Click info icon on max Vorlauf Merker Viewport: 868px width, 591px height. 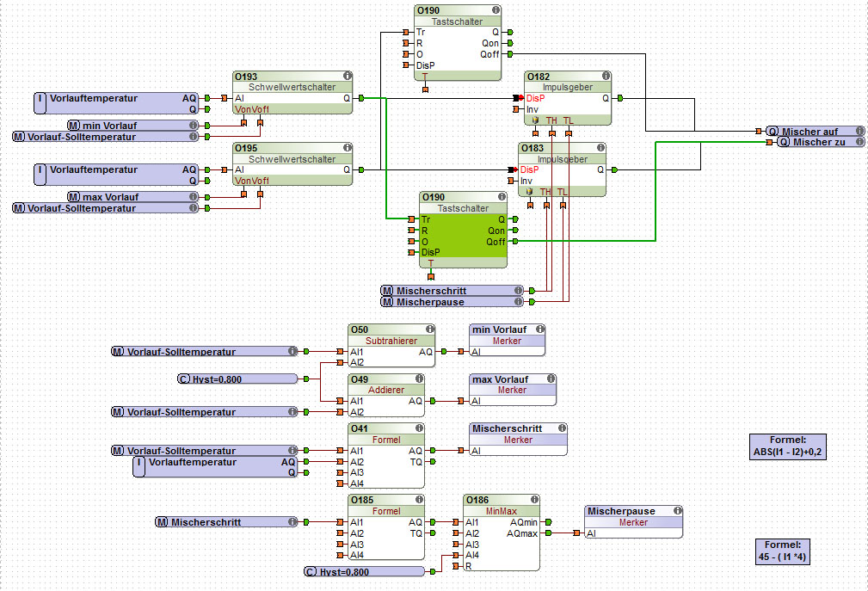(551, 379)
